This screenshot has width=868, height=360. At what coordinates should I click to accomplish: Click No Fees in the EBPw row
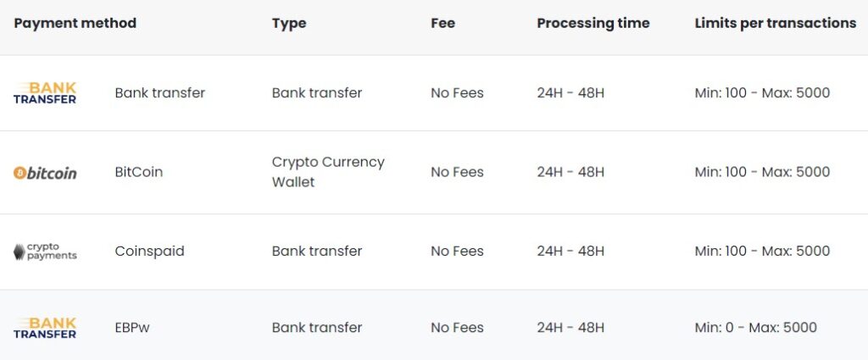point(457,328)
